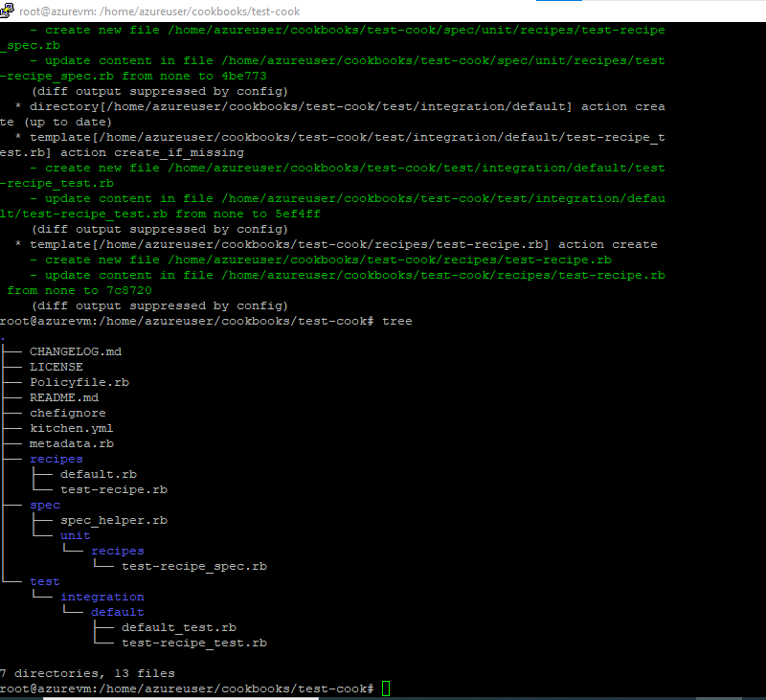766x700 pixels.
Task: Select test-recipe_spec.rb in tree output
Action: point(194,566)
